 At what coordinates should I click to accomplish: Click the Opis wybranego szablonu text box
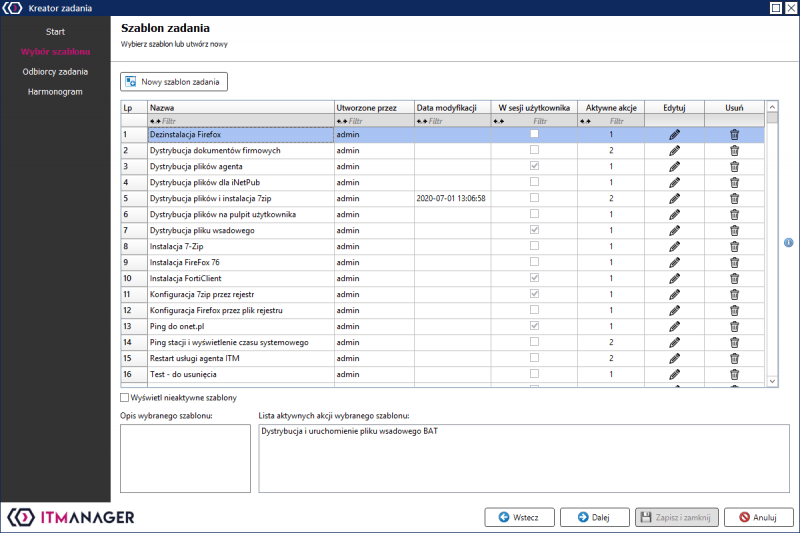185,459
